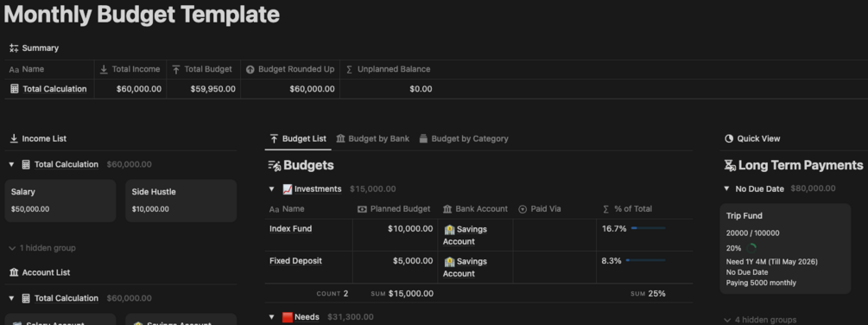
Task: Click the Unplanned Balance sigma icon
Action: coord(349,69)
